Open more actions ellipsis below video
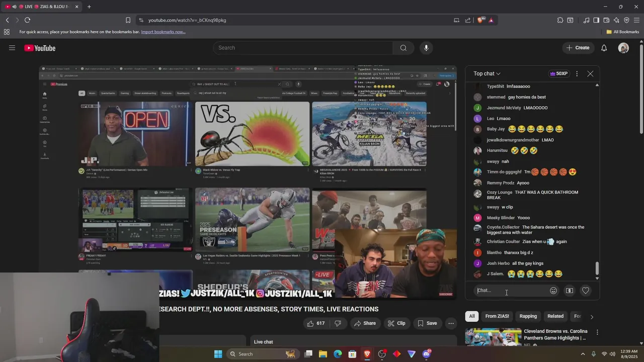 [x=451, y=323]
